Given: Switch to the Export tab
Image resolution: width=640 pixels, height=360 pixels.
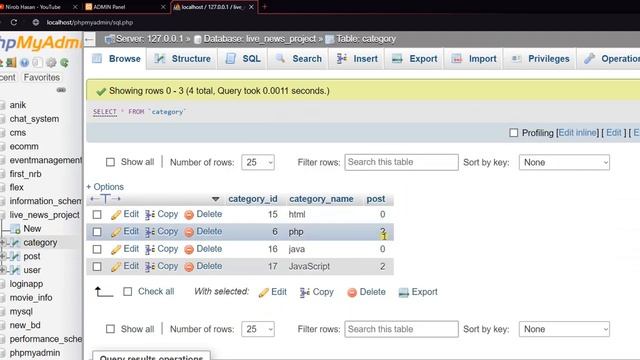Looking at the screenshot, I should tap(414, 59).
